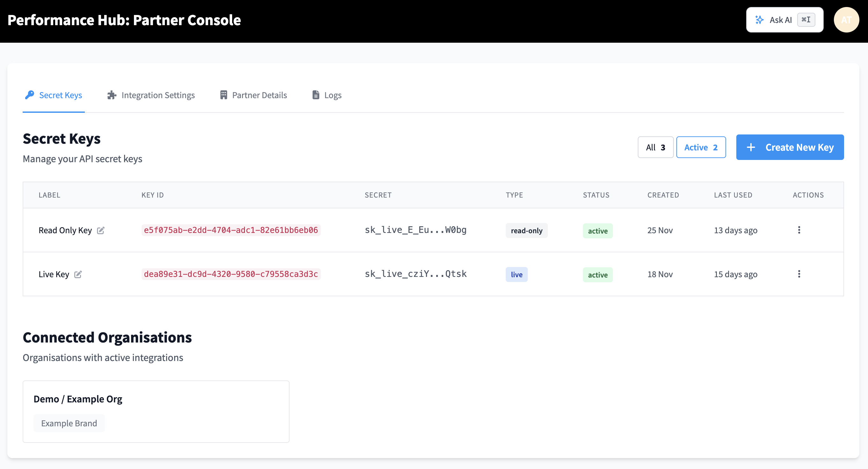Click the Create New Key button
This screenshot has width=868, height=469.
click(x=790, y=147)
